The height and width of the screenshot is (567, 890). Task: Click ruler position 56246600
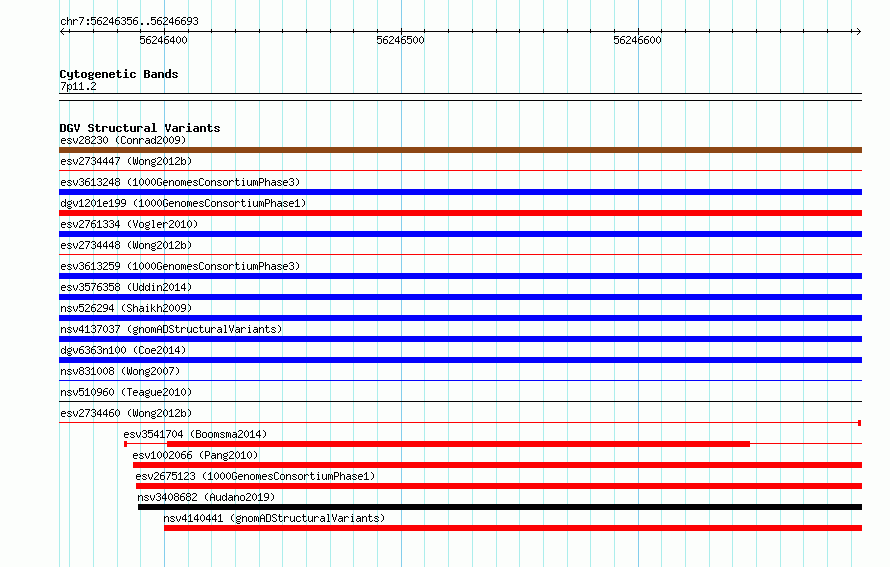[x=637, y=40]
